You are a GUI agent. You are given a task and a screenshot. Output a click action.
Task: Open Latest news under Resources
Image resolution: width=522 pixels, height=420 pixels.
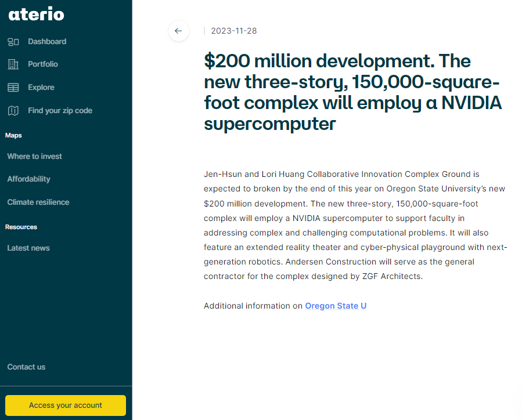[x=28, y=248]
